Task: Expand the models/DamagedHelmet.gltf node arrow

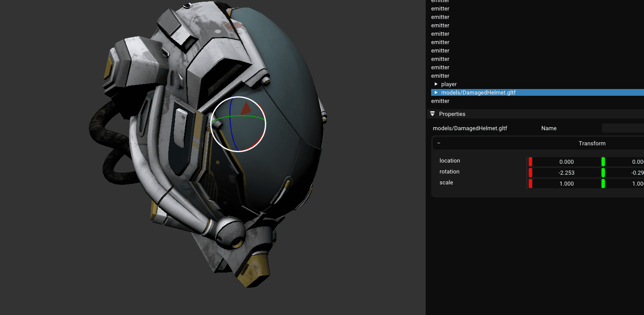Action: coord(436,92)
